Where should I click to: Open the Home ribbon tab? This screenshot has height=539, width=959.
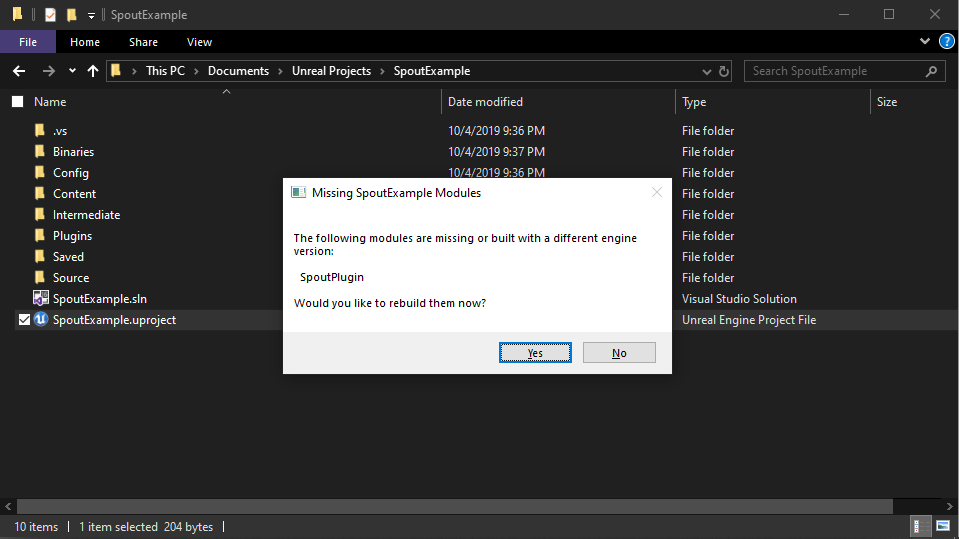click(84, 42)
